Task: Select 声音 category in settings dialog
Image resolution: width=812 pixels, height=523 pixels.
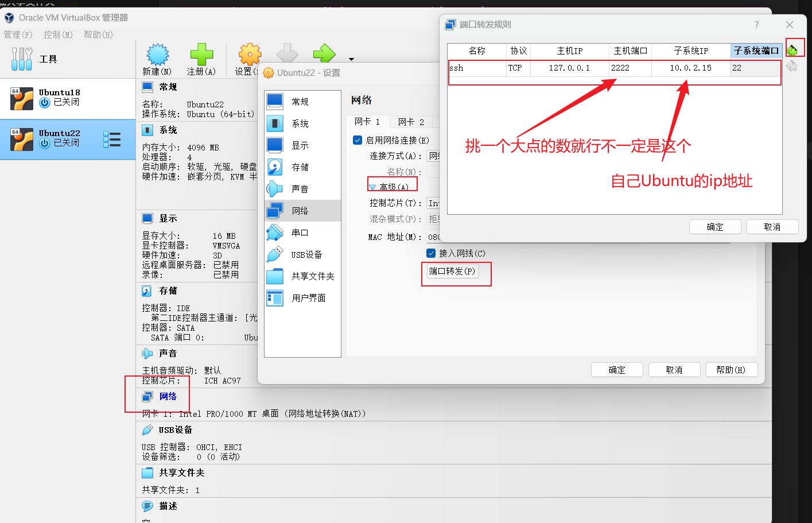Action: pyautogui.click(x=302, y=189)
